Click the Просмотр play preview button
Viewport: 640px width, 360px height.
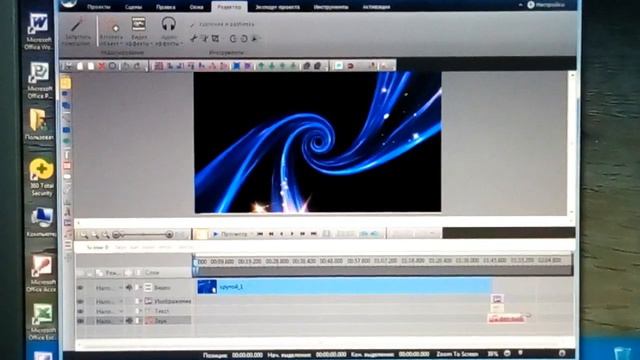(x=230, y=234)
